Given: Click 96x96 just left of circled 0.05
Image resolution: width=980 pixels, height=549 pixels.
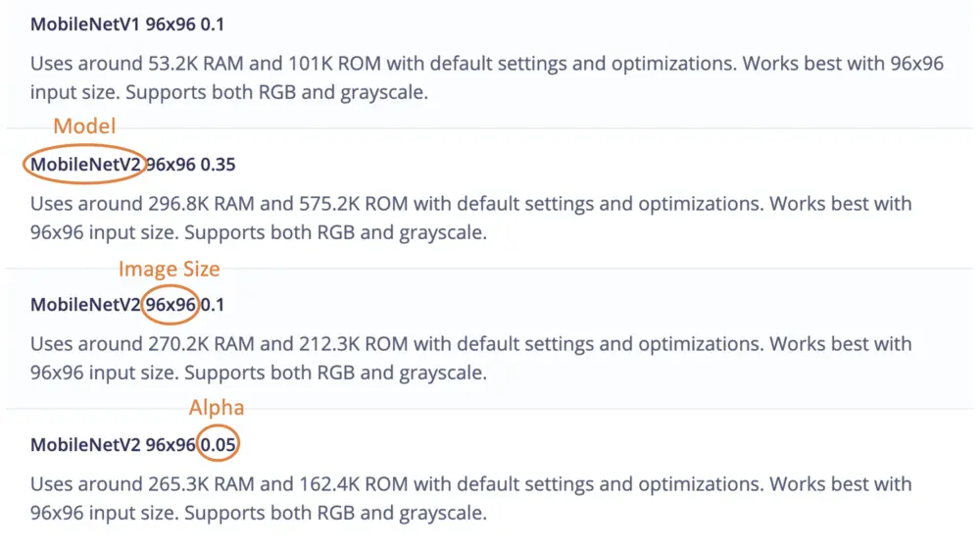Looking at the screenshot, I should click(x=171, y=445).
